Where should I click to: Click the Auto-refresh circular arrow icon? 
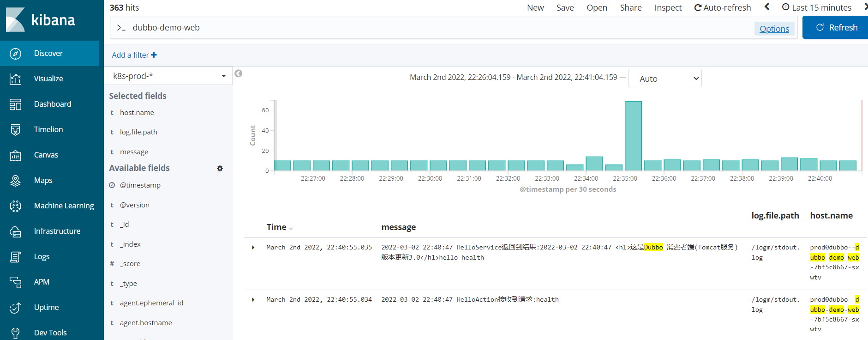tap(698, 8)
